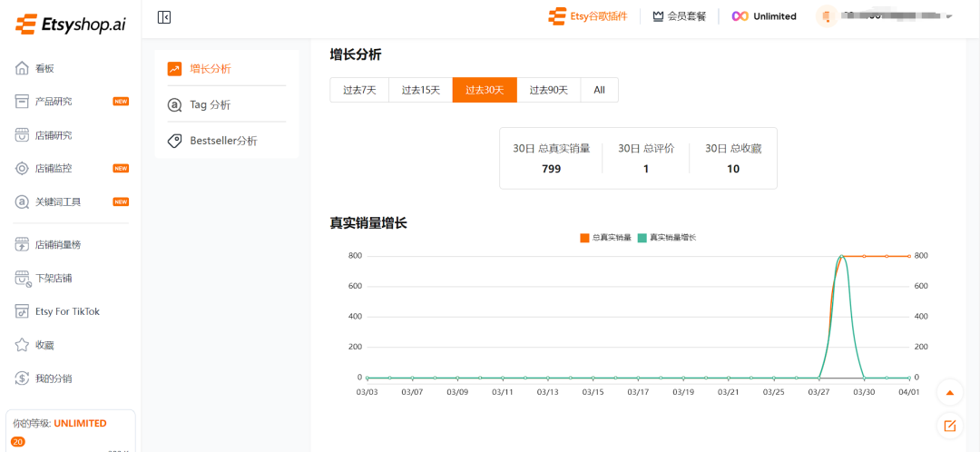Image resolution: width=980 pixels, height=452 pixels.
Task: Click the Tag 分析 search icon
Action: [x=174, y=105]
